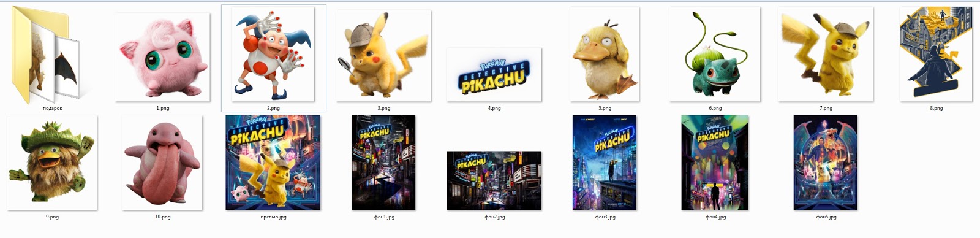Click the file name 5.png
The height and width of the screenshot is (238, 980).
coord(605,108)
